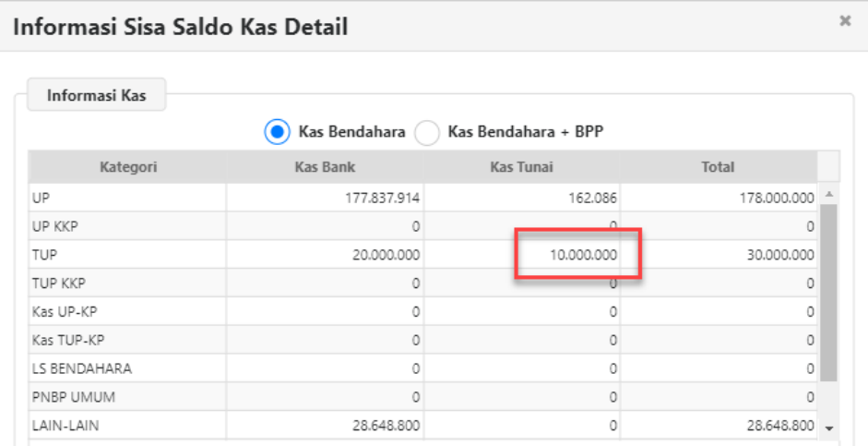Select Kas Bendahara + BPP radio option

427,132
